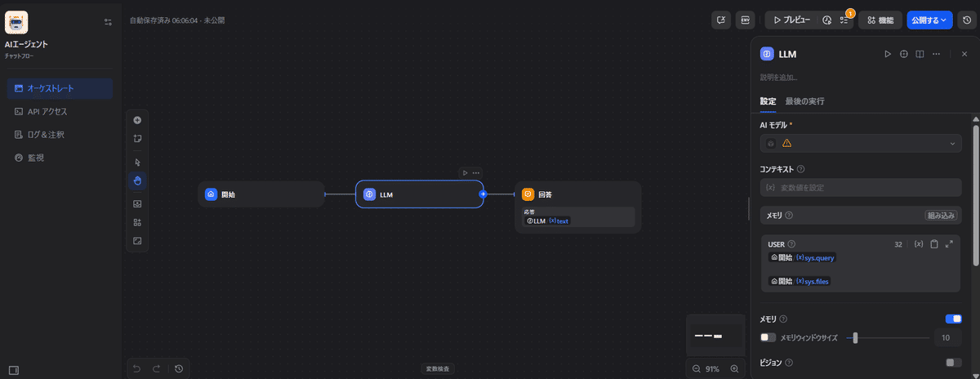Open the LLM panel more options menu
980x379 pixels.
pos(936,54)
